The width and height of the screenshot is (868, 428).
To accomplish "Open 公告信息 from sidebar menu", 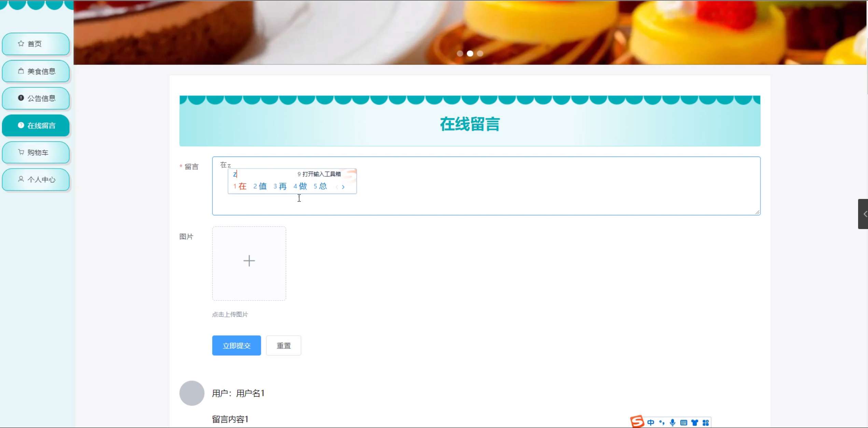I will [x=36, y=98].
